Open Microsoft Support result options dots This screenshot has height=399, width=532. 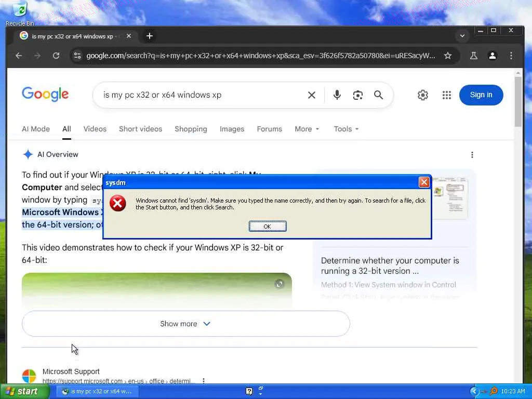click(x=204, y=381)
